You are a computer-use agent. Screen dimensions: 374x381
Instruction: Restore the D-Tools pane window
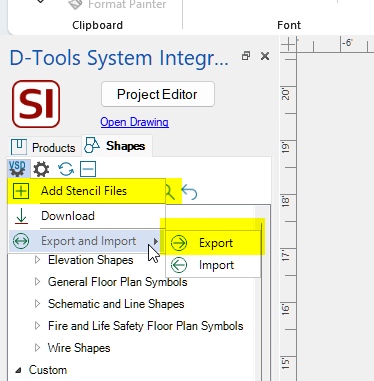click(246, 56)
